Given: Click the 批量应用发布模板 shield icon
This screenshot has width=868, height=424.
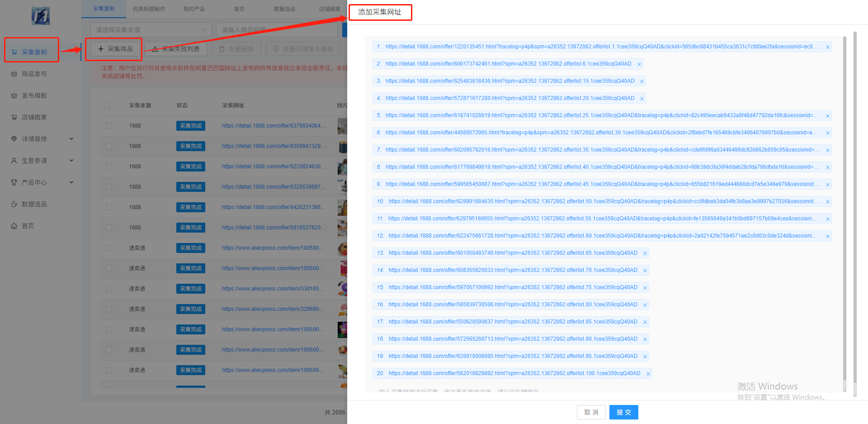Looking at the screenshot, I should point(276,49).
